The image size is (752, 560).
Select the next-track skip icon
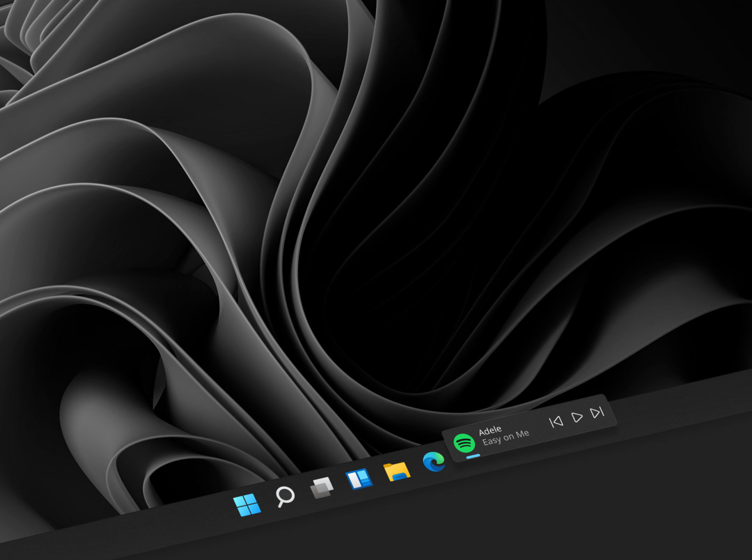click(x=597, y=412)
